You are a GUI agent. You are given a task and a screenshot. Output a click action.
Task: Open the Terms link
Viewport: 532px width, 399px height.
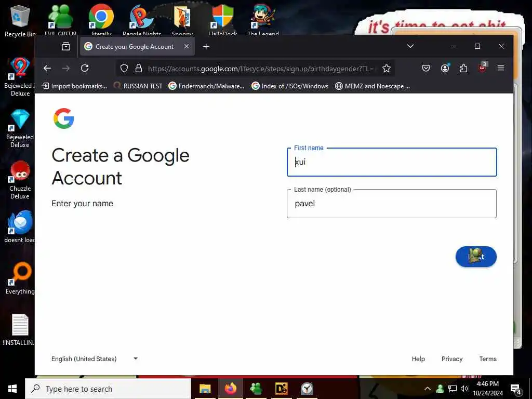487,358
